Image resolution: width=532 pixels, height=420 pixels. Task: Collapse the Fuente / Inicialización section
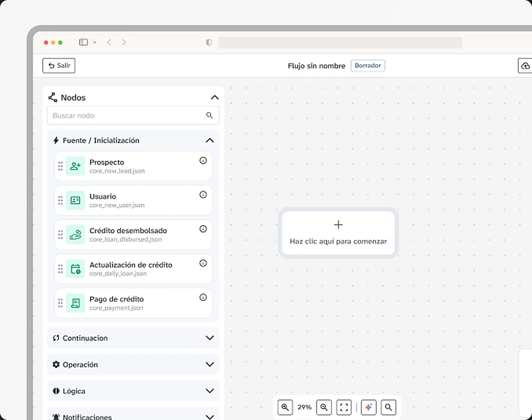click(x=210, y=141)
